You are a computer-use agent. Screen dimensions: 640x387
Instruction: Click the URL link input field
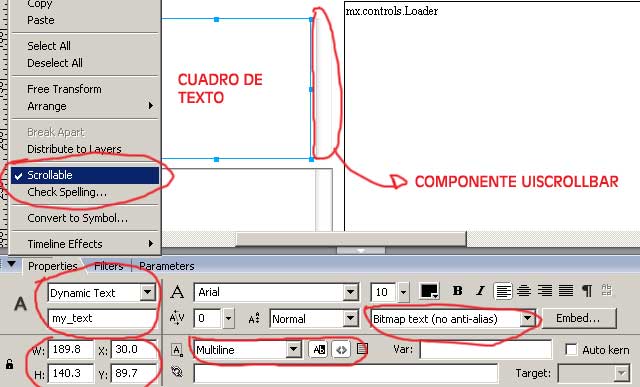click(x=345, y=373)
